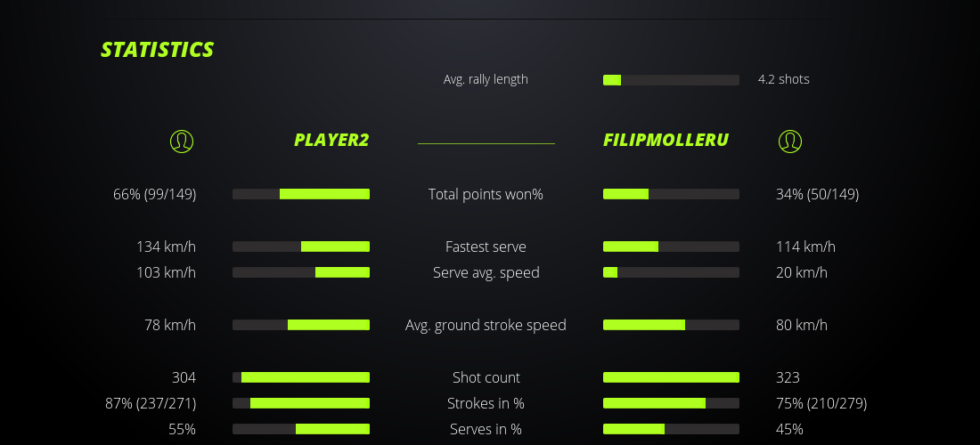The height and width of the screenshot is (445, 980).
Task: Click the 66% (99/149) value
Action: click(x=155, y=194)
